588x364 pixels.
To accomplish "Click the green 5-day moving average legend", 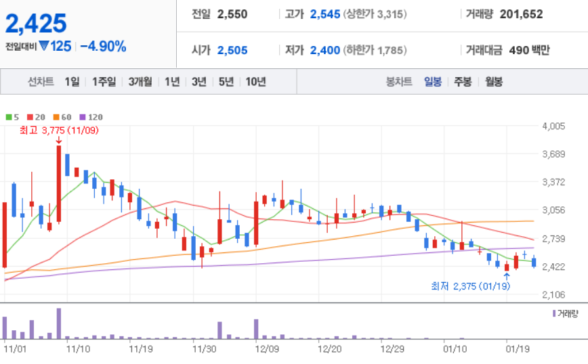I will (12, 117).
